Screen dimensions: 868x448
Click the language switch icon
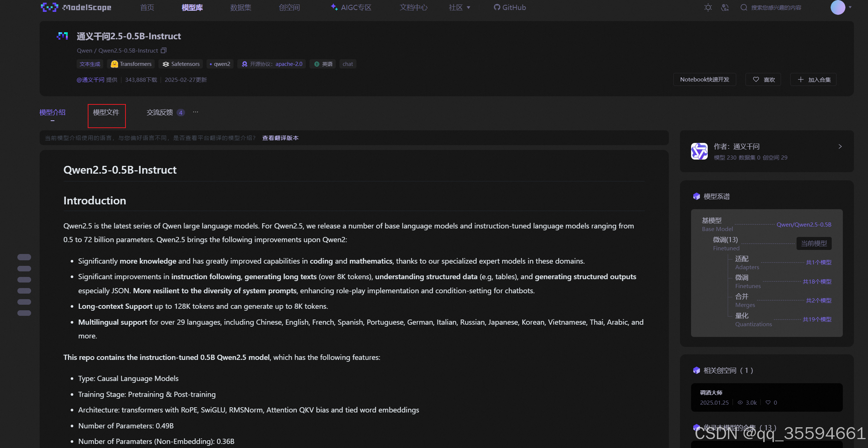725,7
